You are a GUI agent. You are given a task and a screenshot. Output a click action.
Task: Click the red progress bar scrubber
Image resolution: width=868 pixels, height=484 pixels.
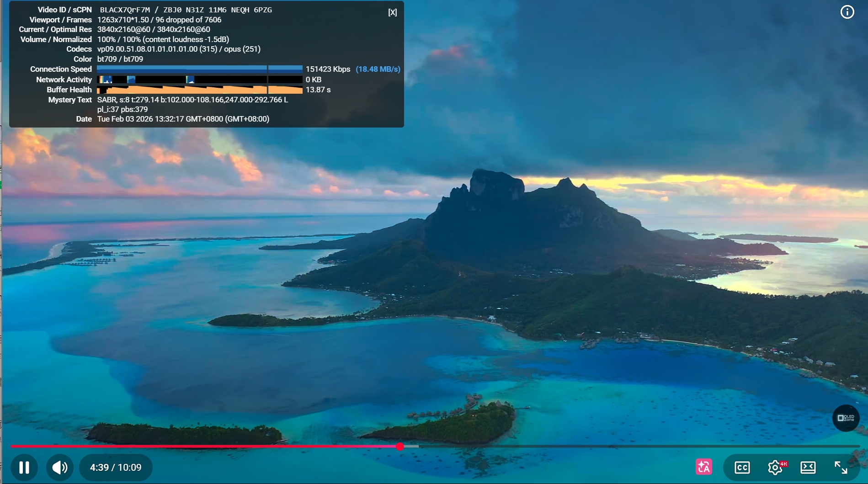coord(400,446)
